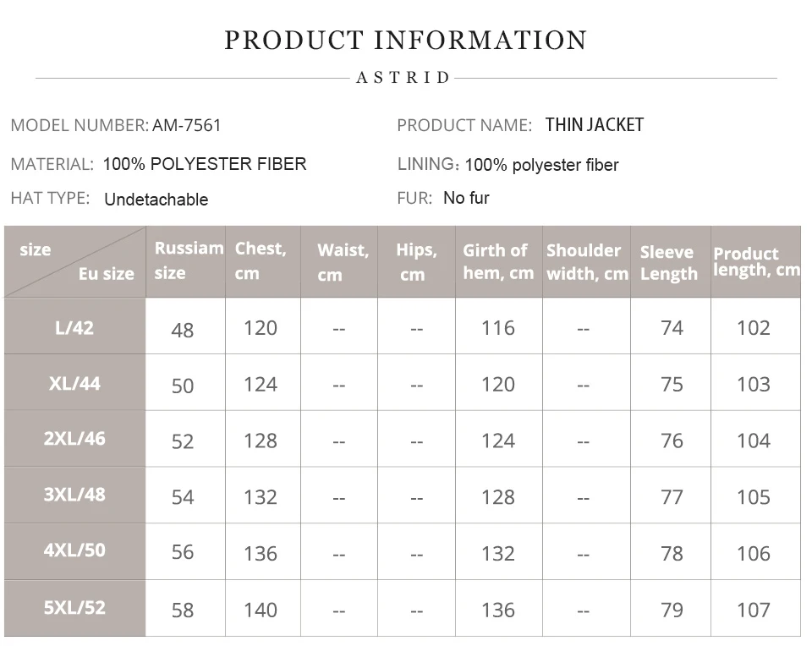Select the product length 102 cell

(753, 328)
